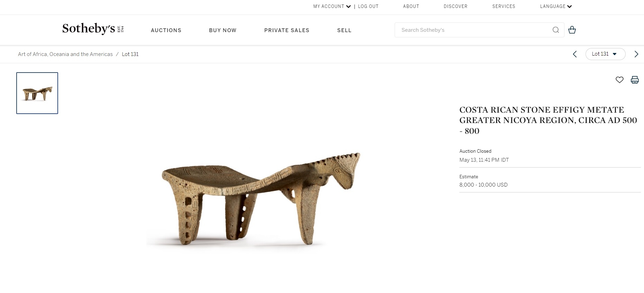Screen dimensions: 644x293
Task: Go to previous lot arrow
Action: (x=575, y=54)
